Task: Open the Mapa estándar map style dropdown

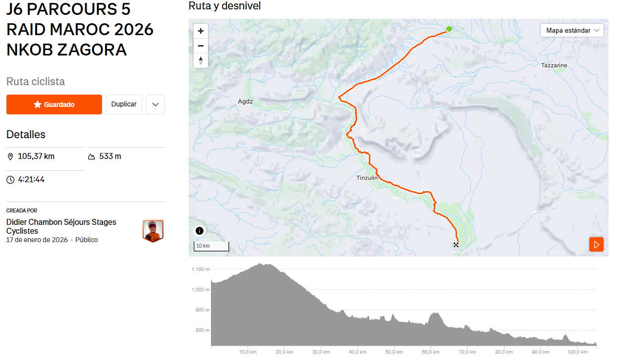Action: (x=572, y=31)
